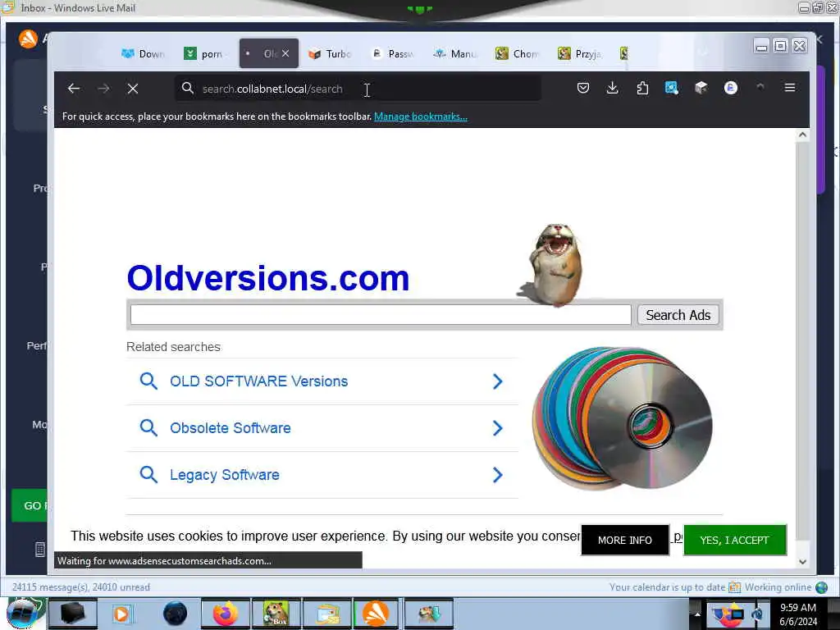Click the page scrollbar up arrow
840x630 pixels.
click(x=802, y=135)
